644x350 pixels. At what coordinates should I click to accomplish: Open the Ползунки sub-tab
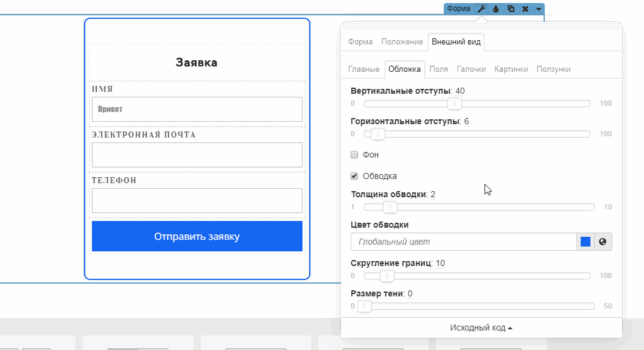pyautogui.click(x=553, y=69)
